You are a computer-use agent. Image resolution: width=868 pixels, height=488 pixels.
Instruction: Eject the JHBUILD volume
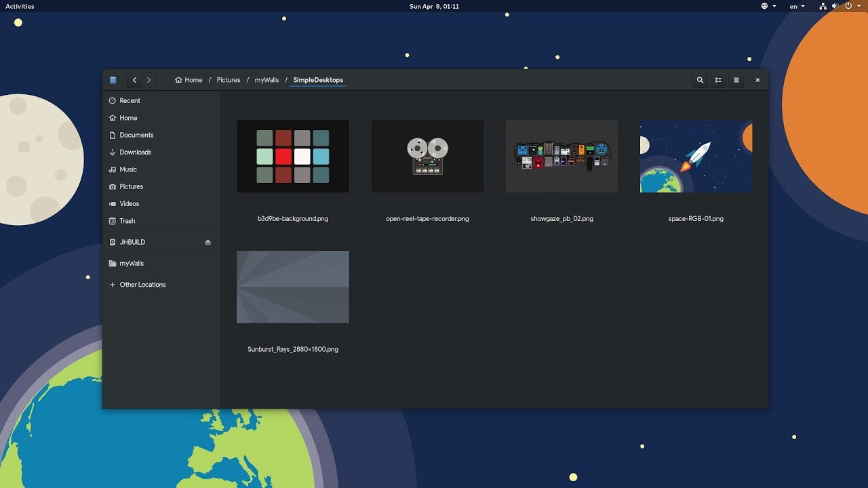click(x=208, y=242)
